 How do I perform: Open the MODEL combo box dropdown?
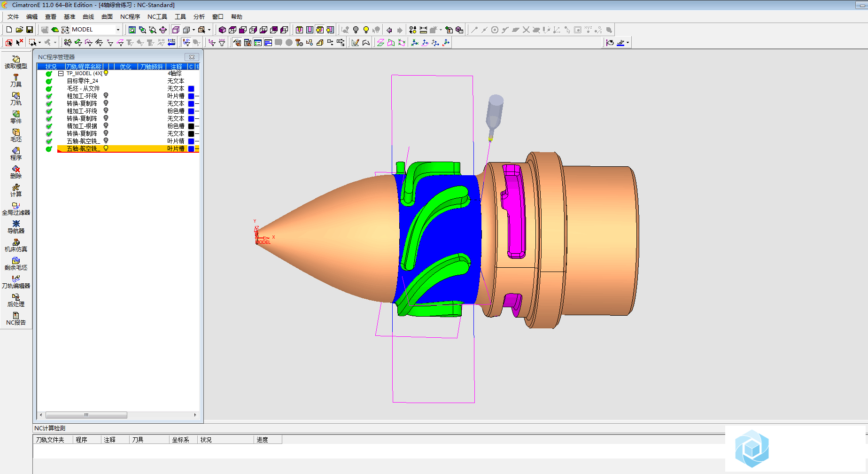[x=118, y=30]
